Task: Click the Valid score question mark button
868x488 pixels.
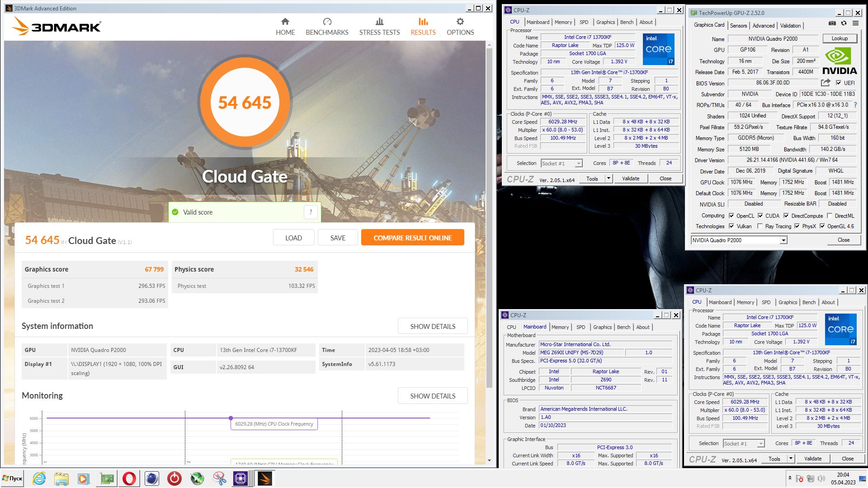Action: click(311, 212)
